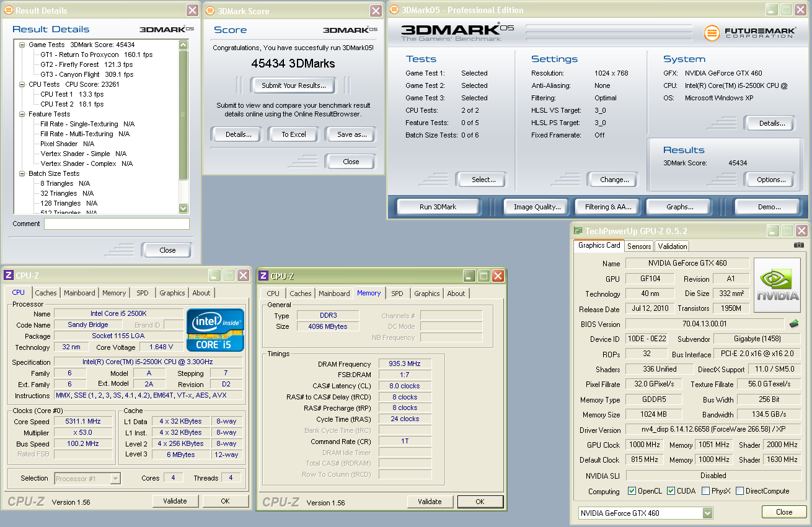Image resolution: width=812 pixels, height=527 pixels.
Task: Click the 1.648 V Core Voltage value
Action: [161, 347]
